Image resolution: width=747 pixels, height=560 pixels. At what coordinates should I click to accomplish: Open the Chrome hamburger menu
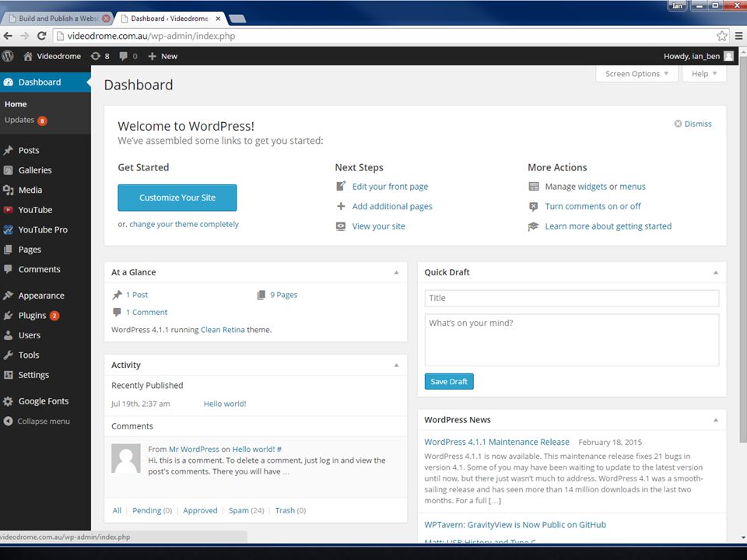738,36
